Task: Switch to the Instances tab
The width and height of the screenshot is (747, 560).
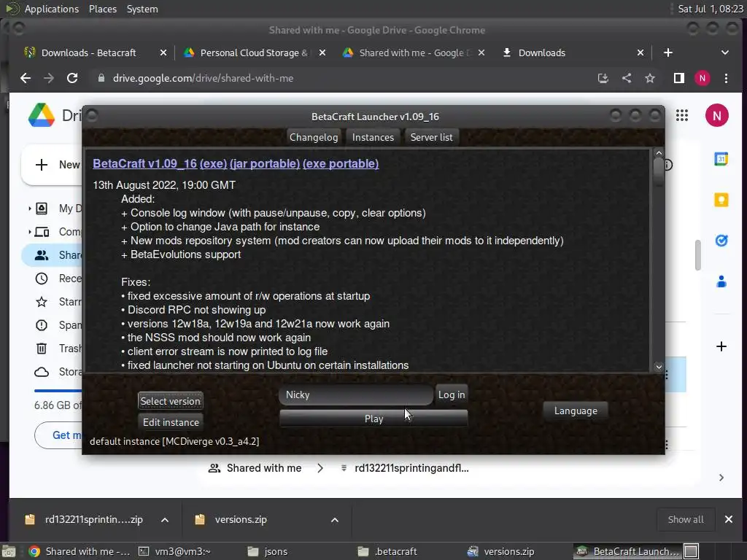Action: (373, 137)
